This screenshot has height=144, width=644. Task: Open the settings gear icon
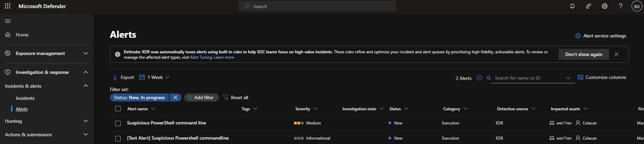coord(605,6)
